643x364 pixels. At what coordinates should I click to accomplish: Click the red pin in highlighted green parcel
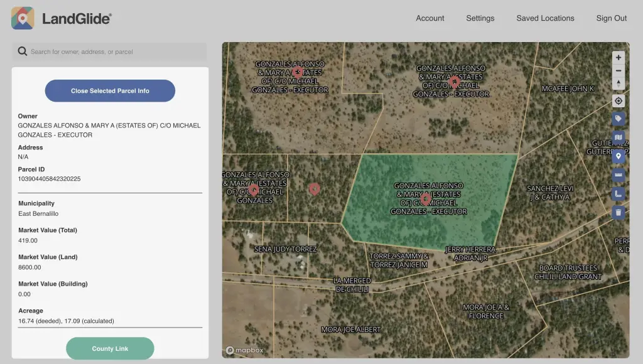point(426,198)
